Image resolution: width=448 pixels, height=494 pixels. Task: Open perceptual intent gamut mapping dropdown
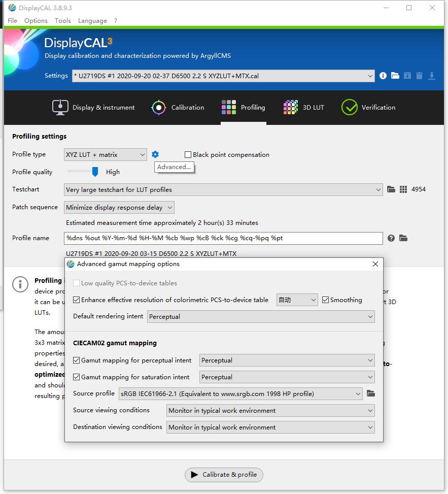287,360
